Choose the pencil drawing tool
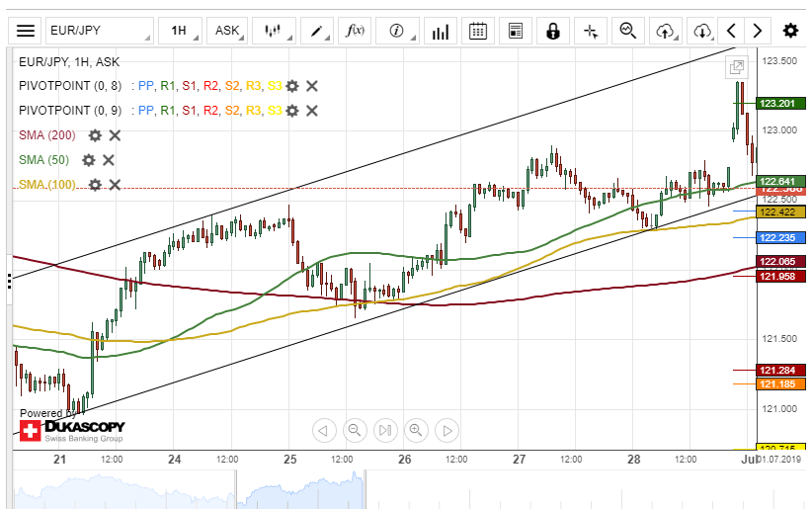812x509 pixels. click(x=318, y=31)
